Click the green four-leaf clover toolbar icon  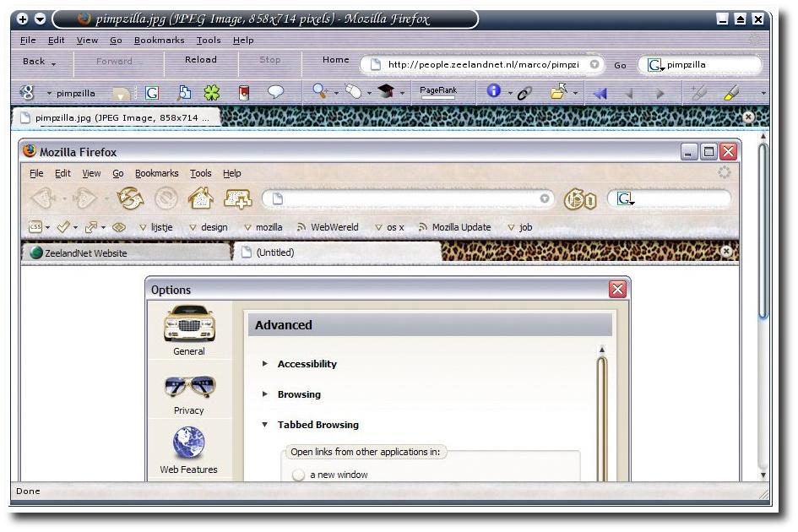point(212,92)
